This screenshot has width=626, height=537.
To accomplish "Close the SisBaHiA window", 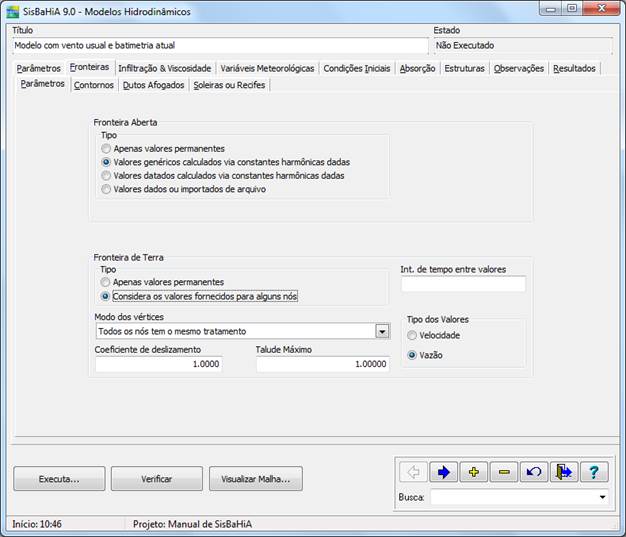I will pos(601,9).
